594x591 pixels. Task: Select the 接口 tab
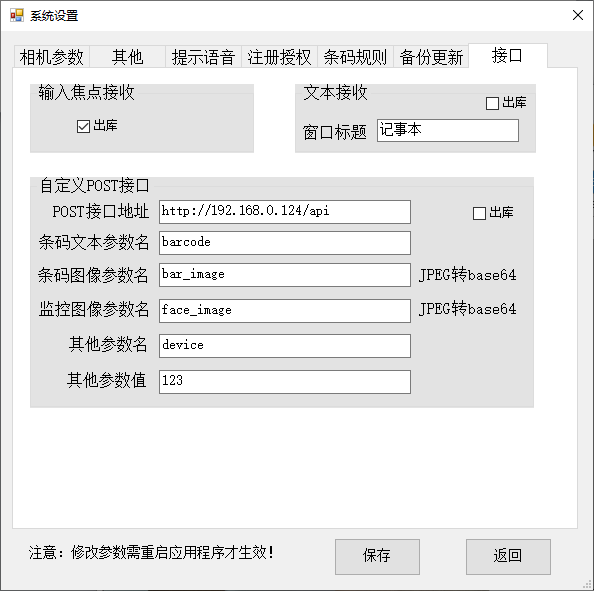click(x=508, y=56)
